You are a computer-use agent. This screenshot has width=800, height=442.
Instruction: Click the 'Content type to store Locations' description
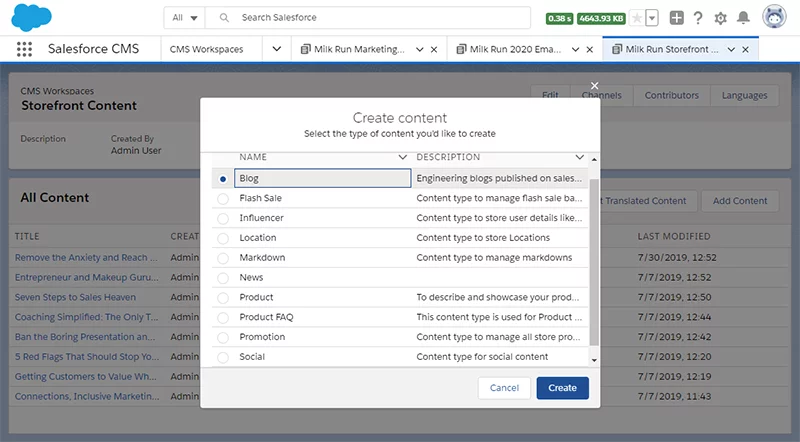tap(483, 238)
